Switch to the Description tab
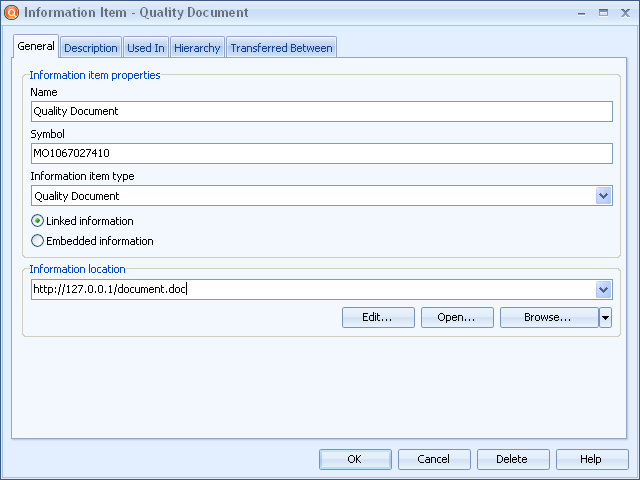This screenshot has height=480, width=640. tap(91, 48)
